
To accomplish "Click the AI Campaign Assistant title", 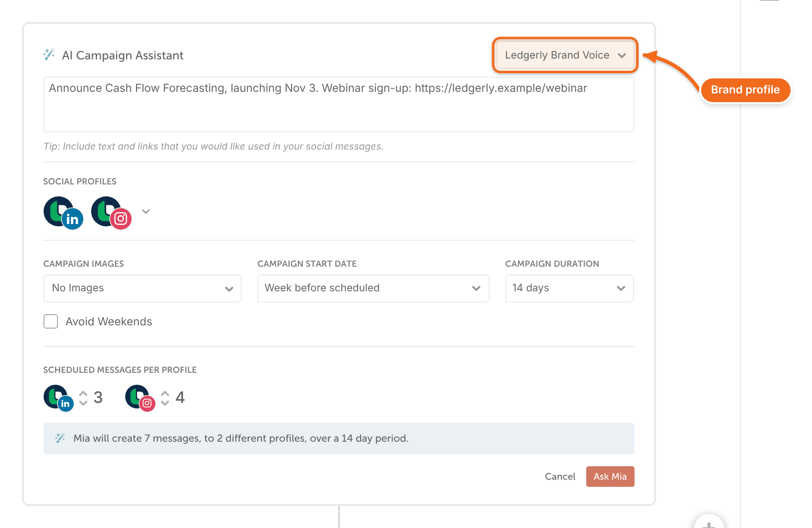I will [123, 55].
